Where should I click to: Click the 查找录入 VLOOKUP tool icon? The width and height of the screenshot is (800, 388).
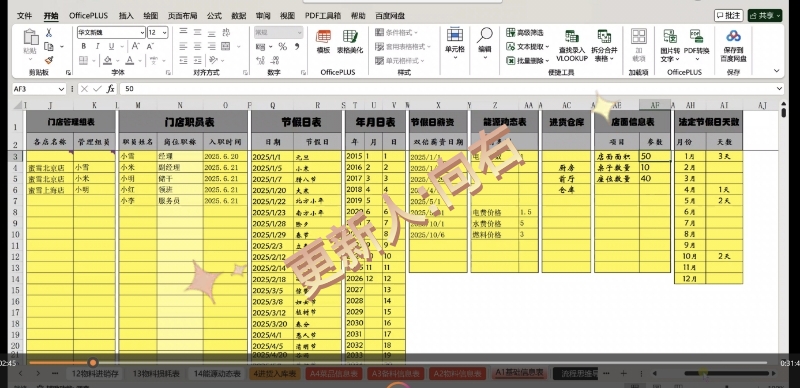click(x=572, y=45)
